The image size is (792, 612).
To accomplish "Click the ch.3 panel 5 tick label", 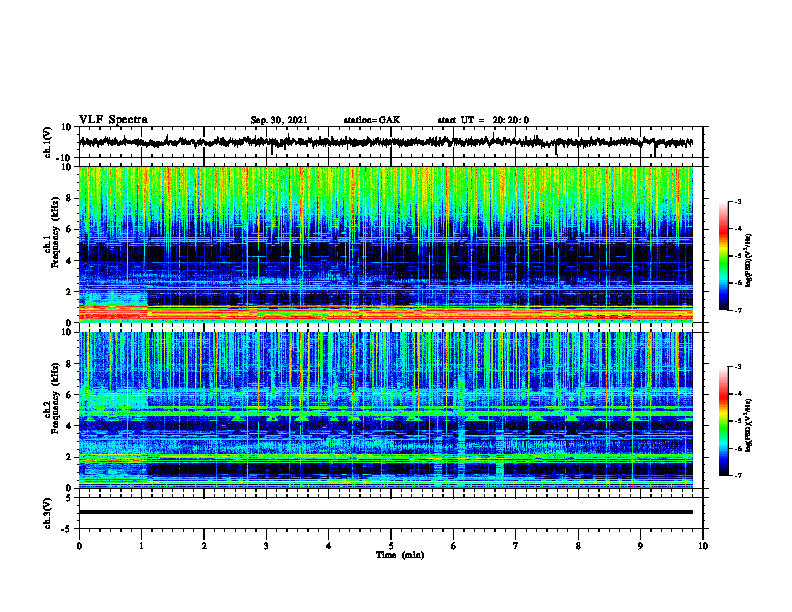I will [69, 497].
